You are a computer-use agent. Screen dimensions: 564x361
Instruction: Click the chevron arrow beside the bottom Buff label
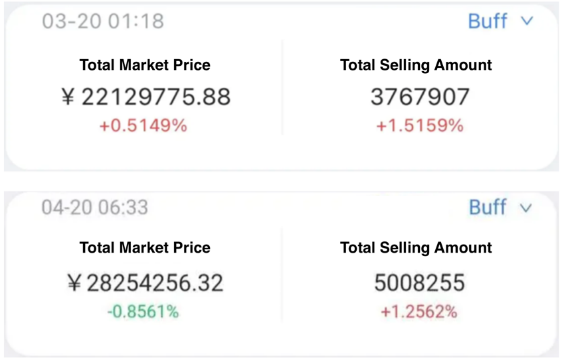526,208
